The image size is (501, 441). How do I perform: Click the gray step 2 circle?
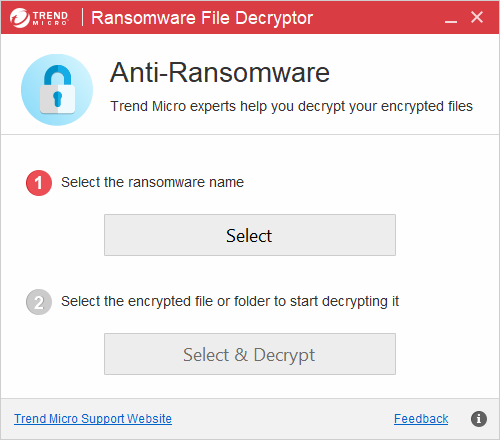pyautogui.click(x=39, y=302)
